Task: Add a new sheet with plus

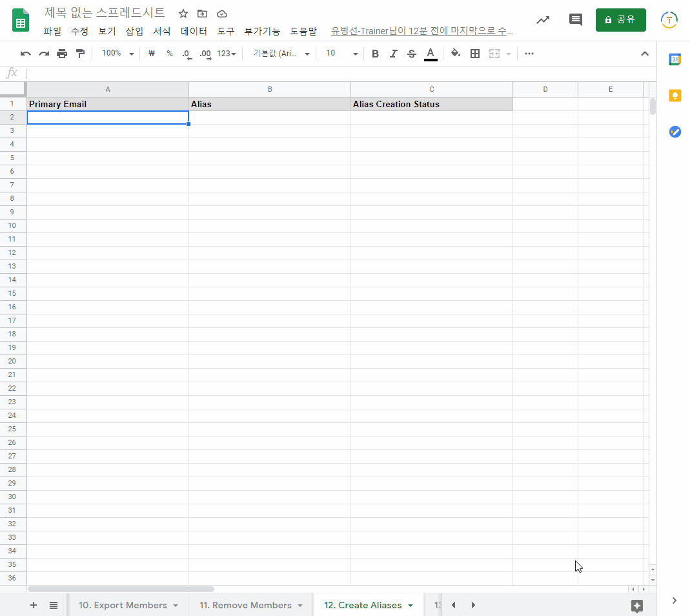Action: pos(34,605)
